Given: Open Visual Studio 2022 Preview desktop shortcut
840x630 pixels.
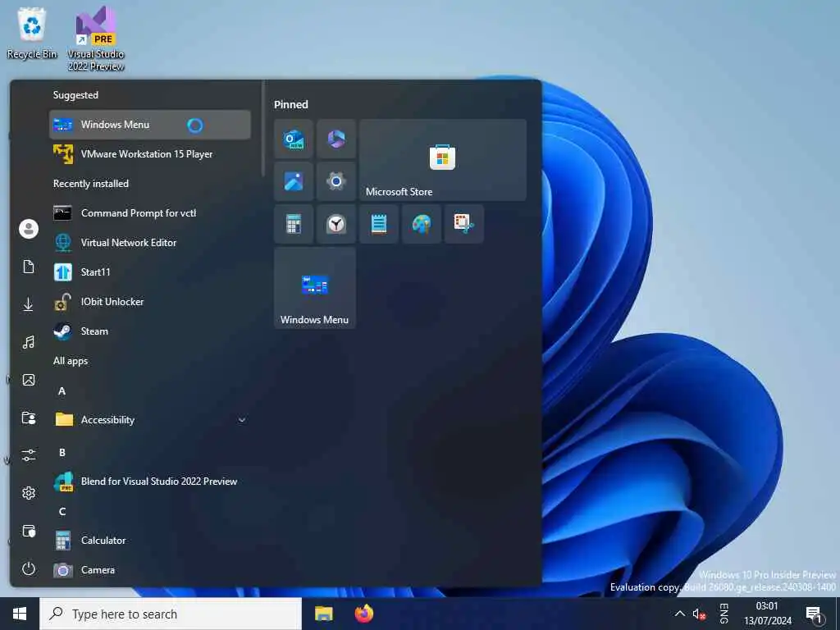Looking at the screenshot, I should pos(96,39).
